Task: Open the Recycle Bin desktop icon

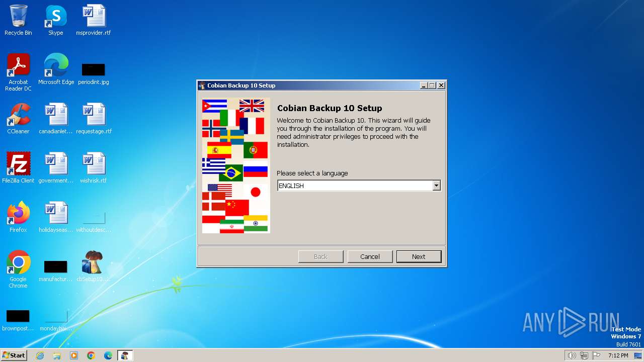Action: pos(18,21)
